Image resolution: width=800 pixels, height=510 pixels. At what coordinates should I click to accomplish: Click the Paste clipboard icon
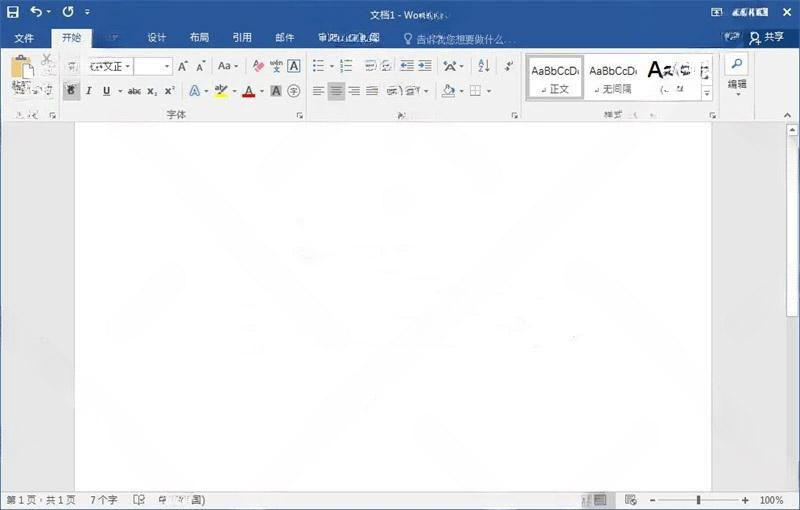[x=21, y=70]
